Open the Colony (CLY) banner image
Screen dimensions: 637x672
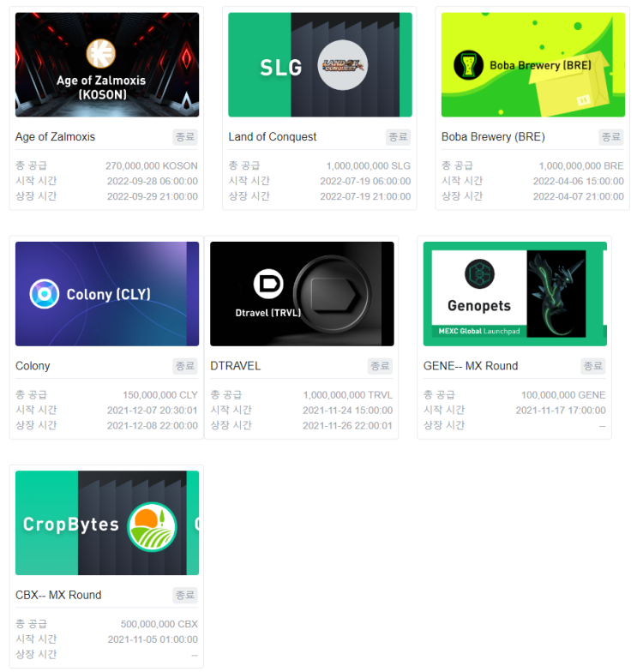click(x=107, y=294)
